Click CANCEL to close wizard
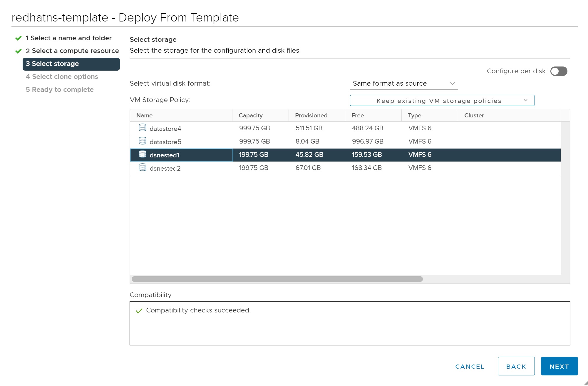Screen dimensions: 588x386 (x=470, y=367)
